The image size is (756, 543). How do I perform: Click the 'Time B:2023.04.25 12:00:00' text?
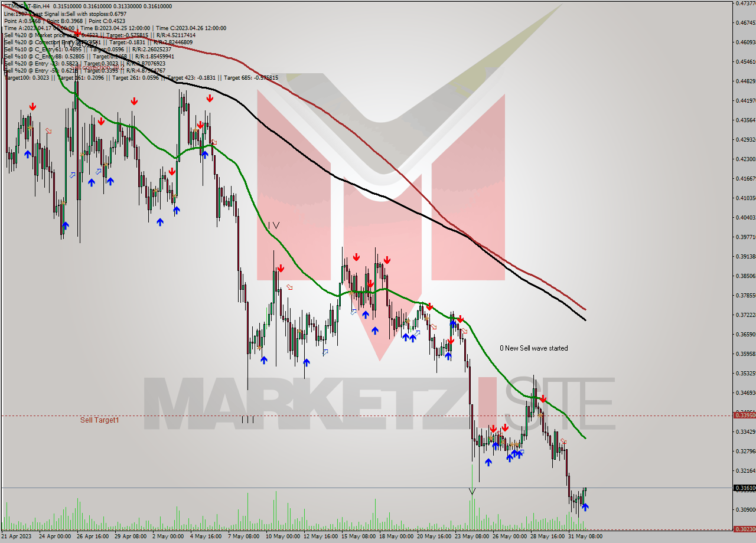click(x=115, y=28)
